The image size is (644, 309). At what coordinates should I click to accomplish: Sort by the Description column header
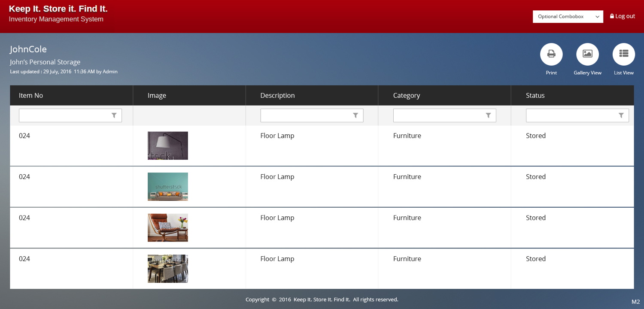point(277,95)
